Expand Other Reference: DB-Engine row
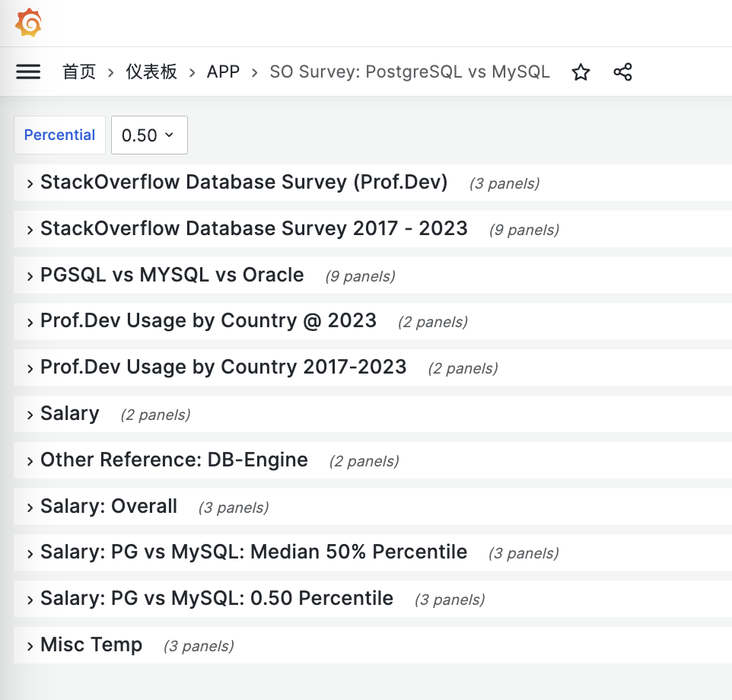 (173, 460)
